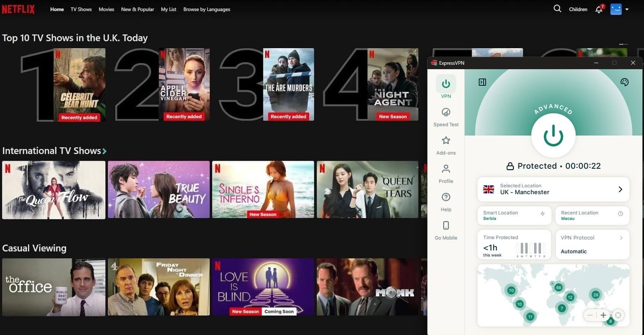Open the Children profile link
644x335 pixels.
[578, 9]
